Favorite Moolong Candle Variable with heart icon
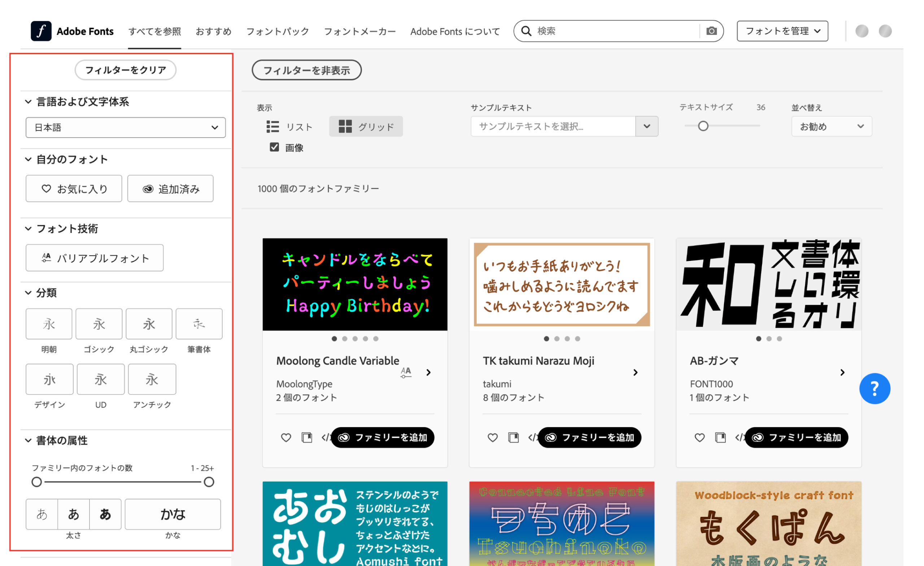The width and height of the screenshot is (924, 566). coord(286,437)
